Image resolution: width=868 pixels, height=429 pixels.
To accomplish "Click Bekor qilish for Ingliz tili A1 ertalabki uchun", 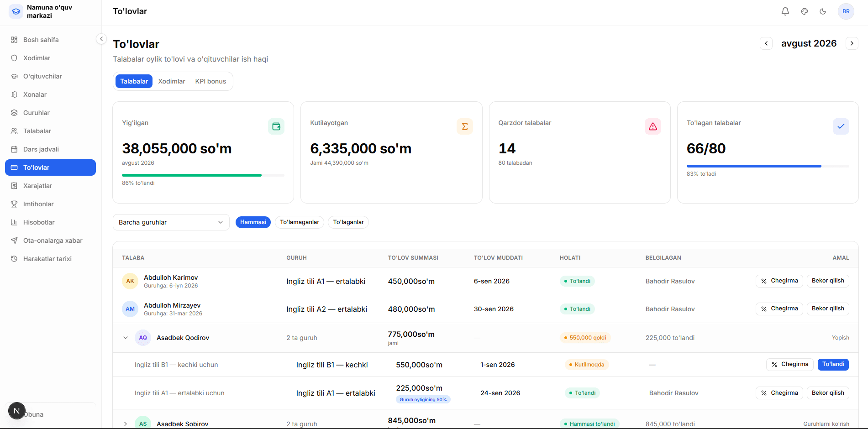I will [828, 393].
